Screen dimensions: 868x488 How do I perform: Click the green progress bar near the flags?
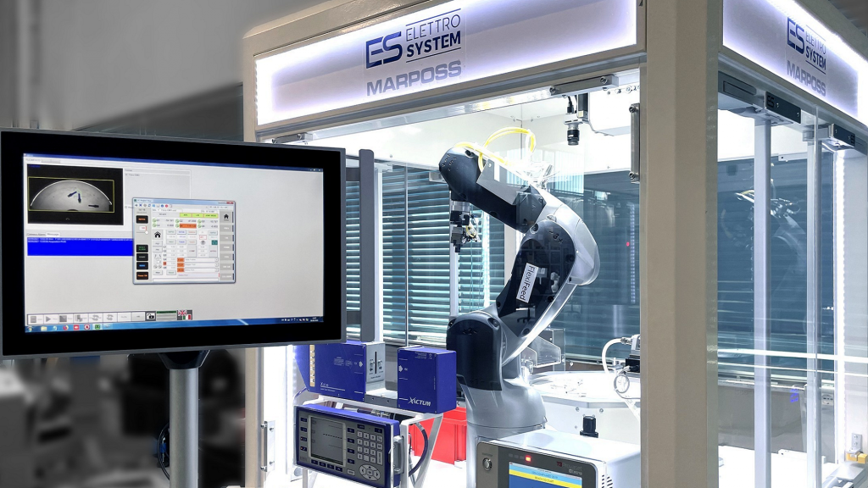click(x=166, y=314)
